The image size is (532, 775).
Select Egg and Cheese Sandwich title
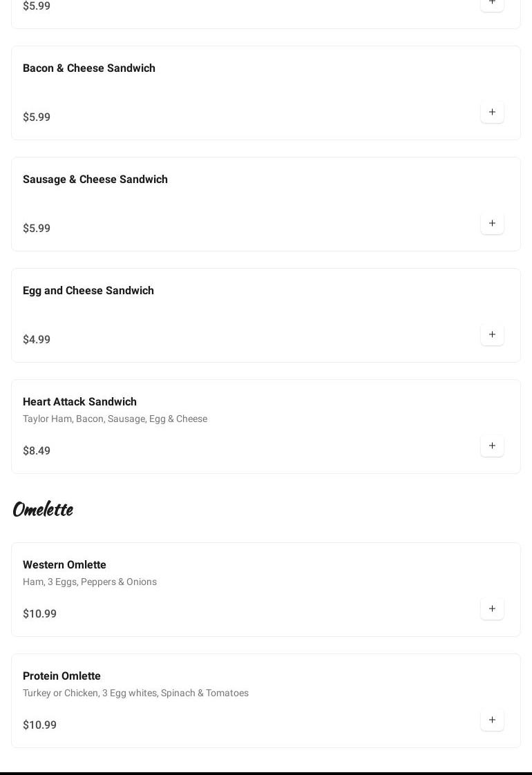pyautogui.click(x=88, y=291)
